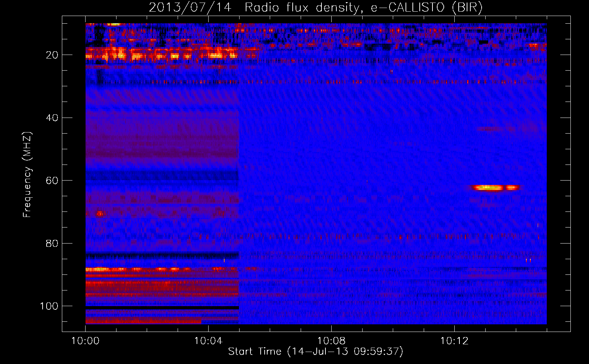Click the 20 MHz frequency tick label

tap(52, 55)
